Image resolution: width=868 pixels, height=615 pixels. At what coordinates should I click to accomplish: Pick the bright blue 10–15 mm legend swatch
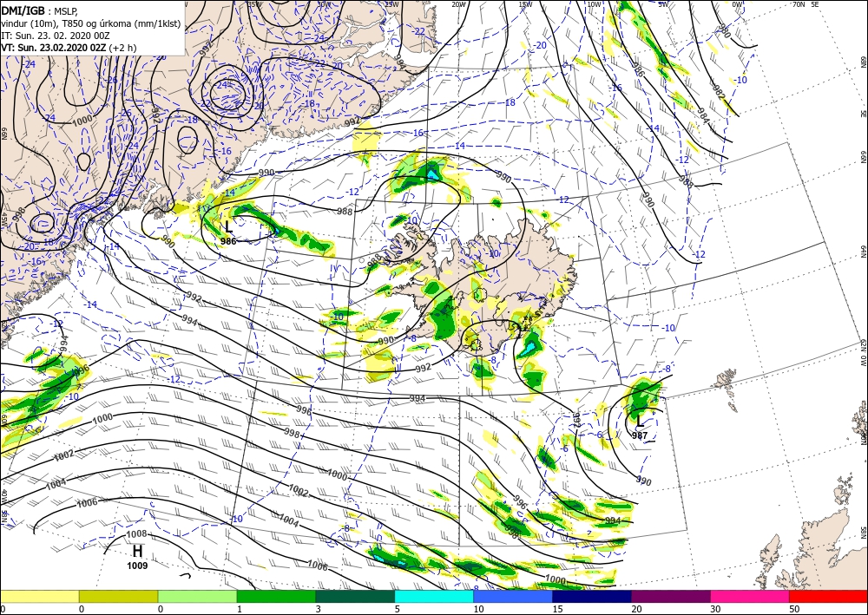(513, 596)
